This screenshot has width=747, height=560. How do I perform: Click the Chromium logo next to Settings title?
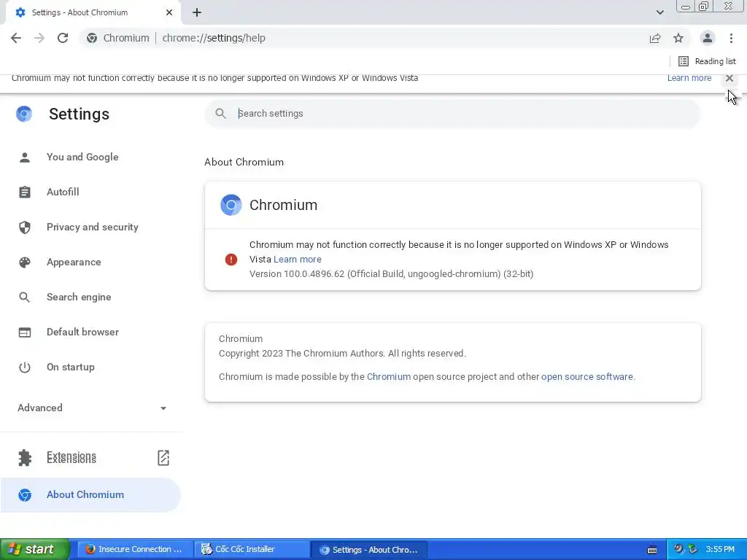click(24, 114)
